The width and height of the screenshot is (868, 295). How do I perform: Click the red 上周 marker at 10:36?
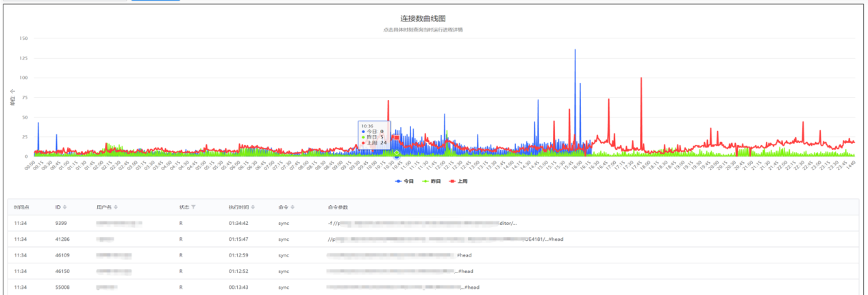396,138
